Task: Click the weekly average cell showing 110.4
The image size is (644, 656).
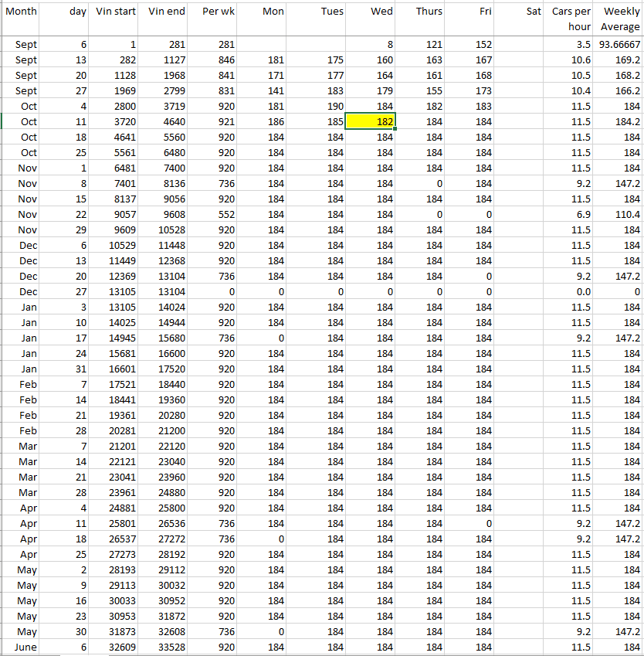Action: (x=619, y=214)
